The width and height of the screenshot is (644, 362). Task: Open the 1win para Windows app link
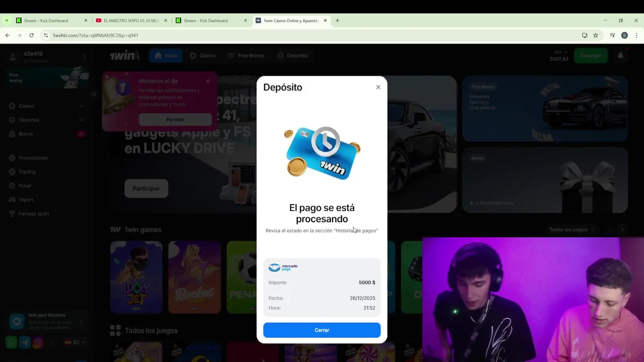48,321
